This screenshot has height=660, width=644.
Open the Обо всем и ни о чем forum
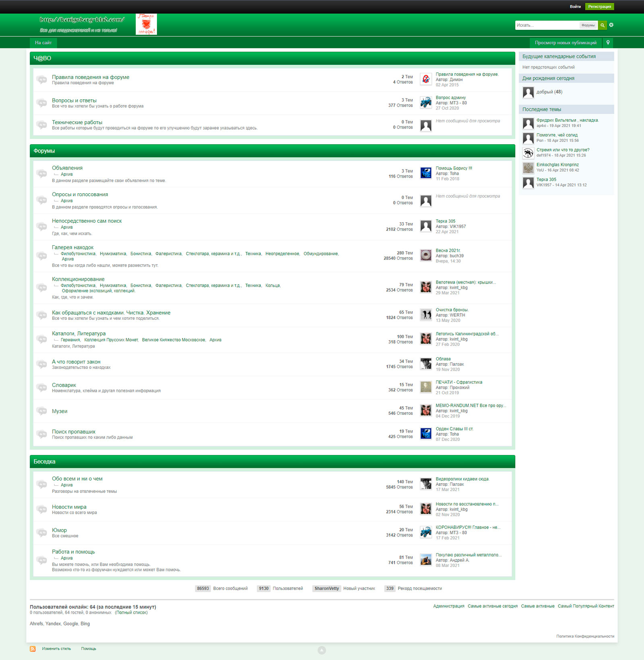(x=77, y=479)
